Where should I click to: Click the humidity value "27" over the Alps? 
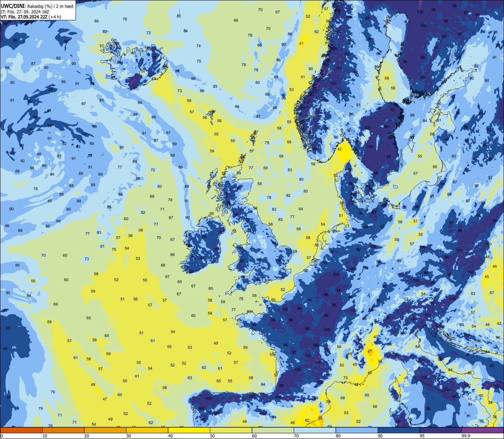(370, 351)
